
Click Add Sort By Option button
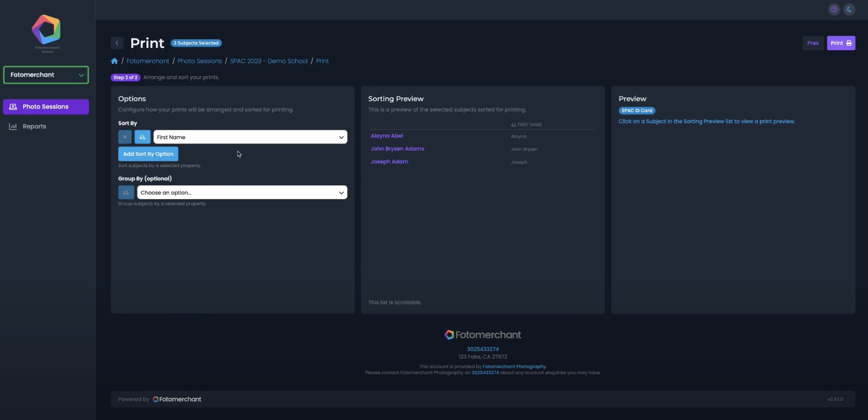click(x=148, y=154)
